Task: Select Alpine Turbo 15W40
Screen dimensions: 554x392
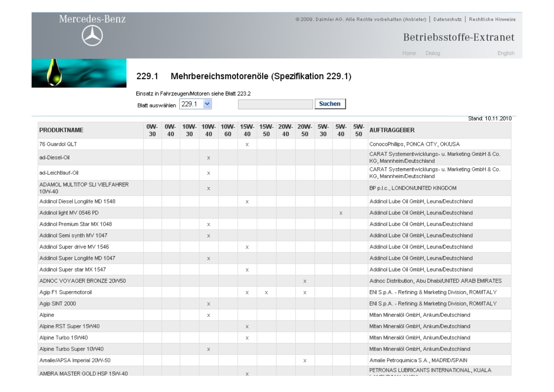Action: click(x=63, y=338)
